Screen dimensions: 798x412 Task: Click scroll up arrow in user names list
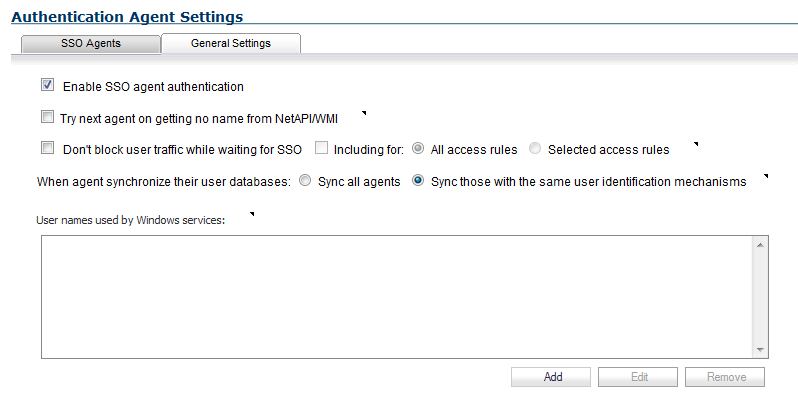pyautogui.click(x=760, y=245)
